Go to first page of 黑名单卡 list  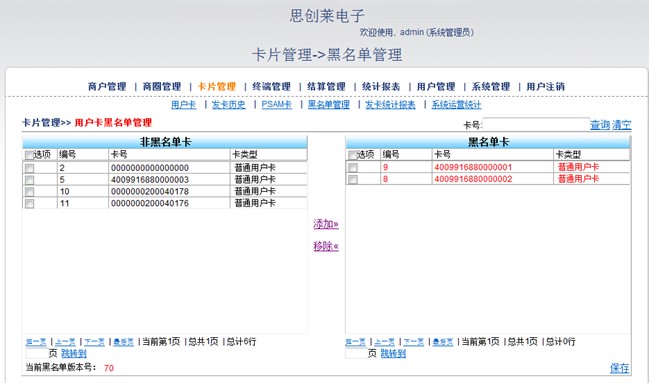pyautogui.click(x=355, y=342)
